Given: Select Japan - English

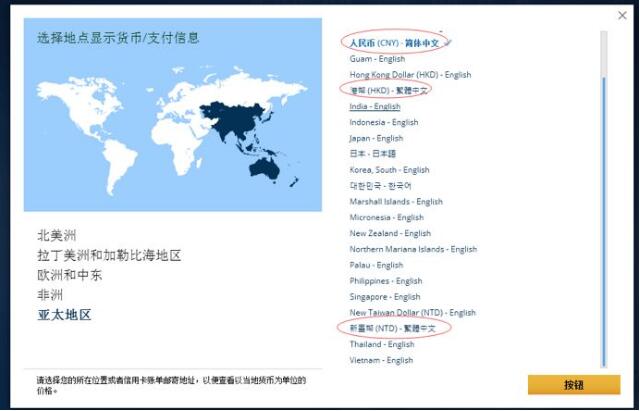Looking at the screenshot, I should tap(376, 138).
